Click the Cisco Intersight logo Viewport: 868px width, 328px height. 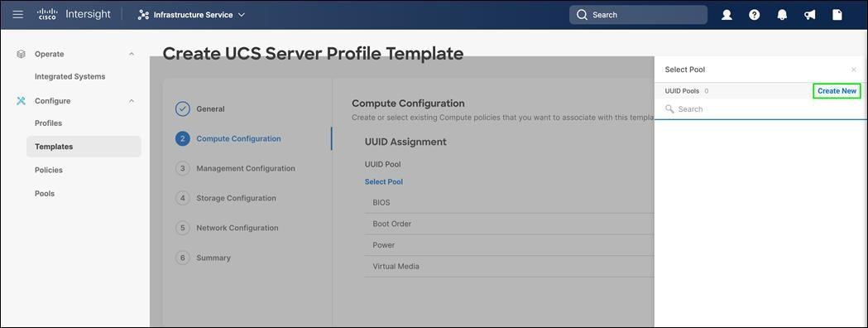(74, 14)
